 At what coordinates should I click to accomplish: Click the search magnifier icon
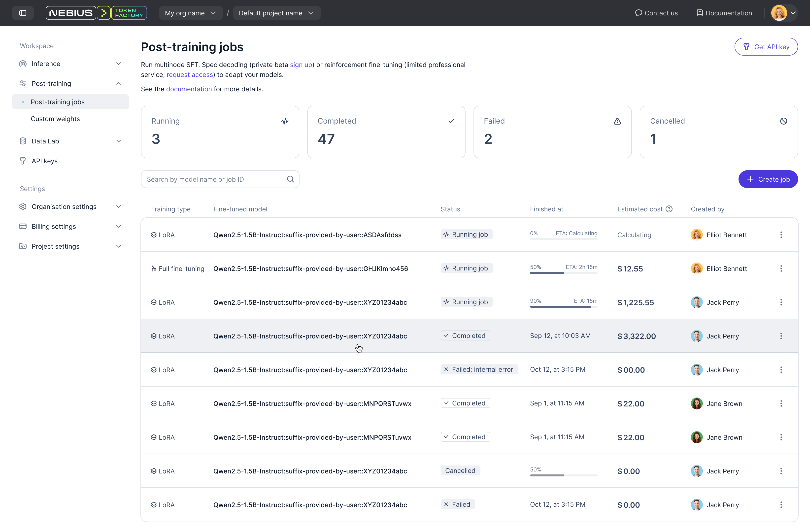[290, 179]
